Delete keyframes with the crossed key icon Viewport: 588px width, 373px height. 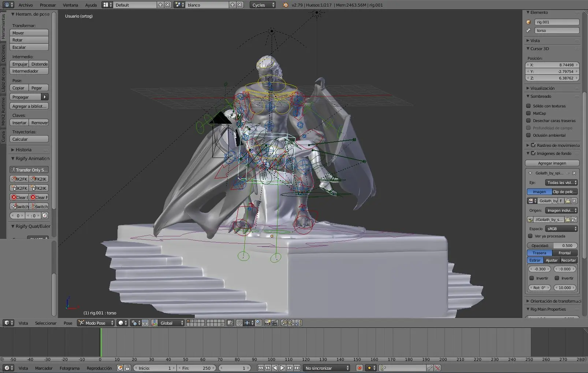coord(437,368)
